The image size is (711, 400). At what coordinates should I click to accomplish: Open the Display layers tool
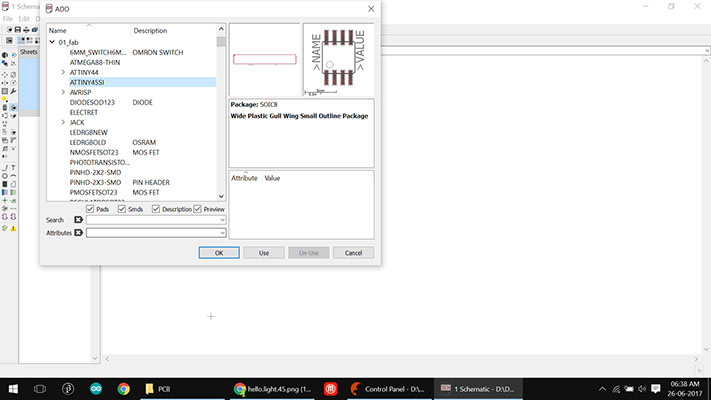pyautogui.click(x=5, y=63)
